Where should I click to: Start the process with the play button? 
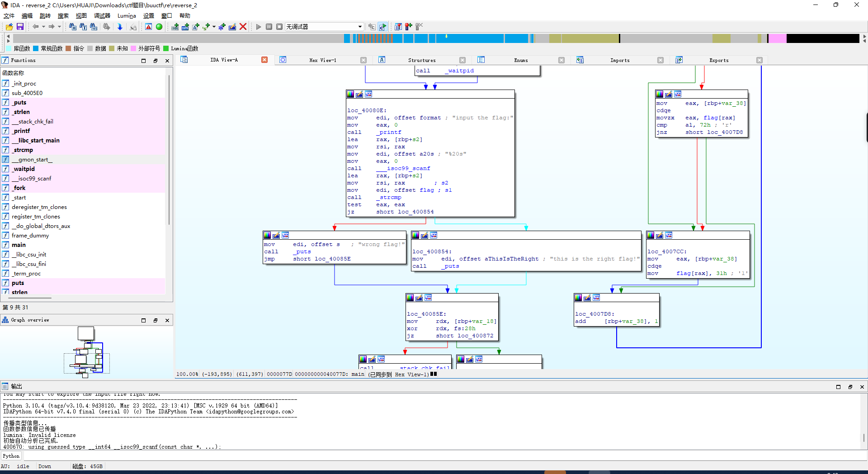[x=259, y=27]
